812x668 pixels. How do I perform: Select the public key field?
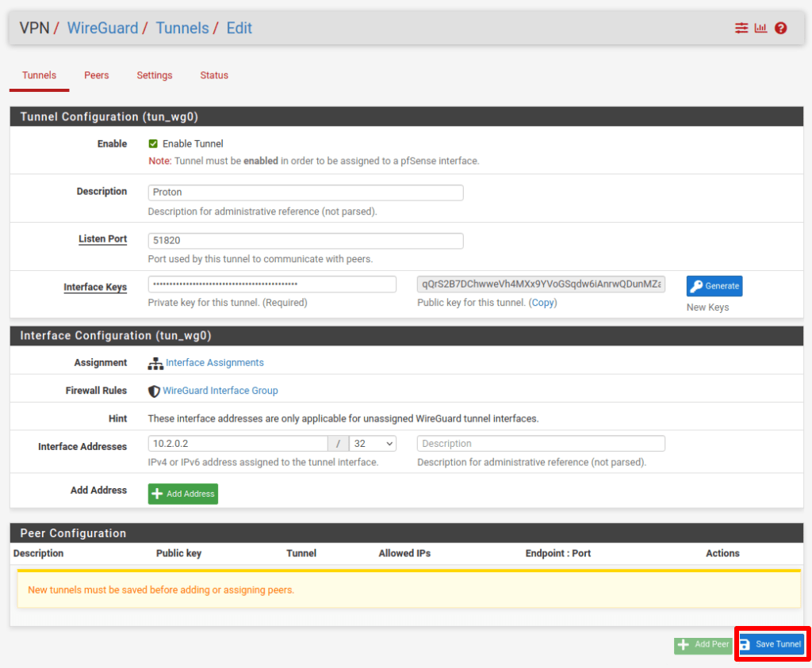541,284
